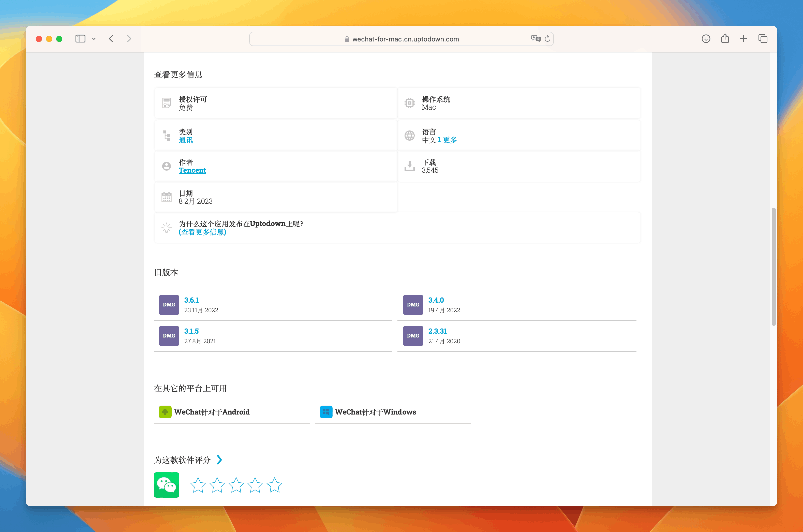The width and height of the screenshot is (803, 532).
Task: Click the 旧版本 section heading
Action: click(166, 273)
